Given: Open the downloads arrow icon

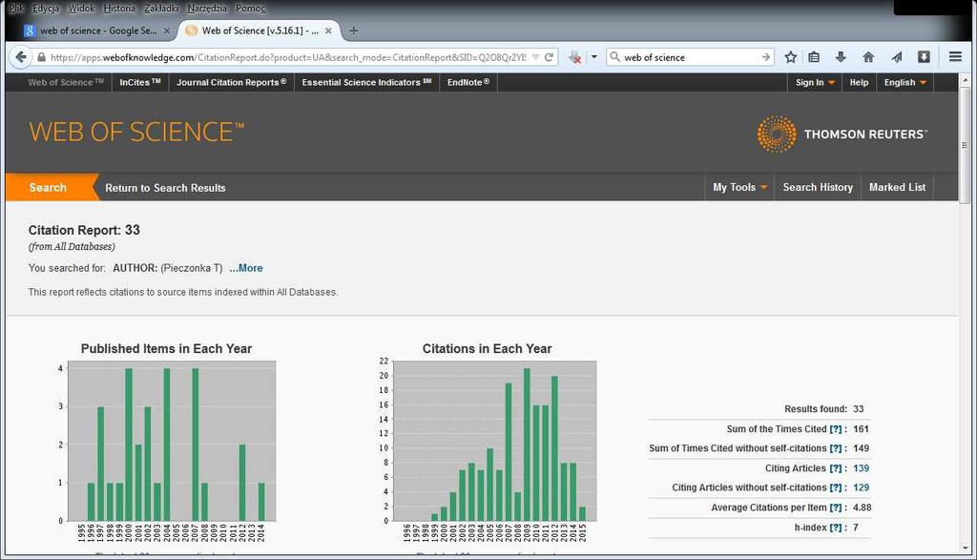Looking at the screenshot, I should click(x=841, y=57).
